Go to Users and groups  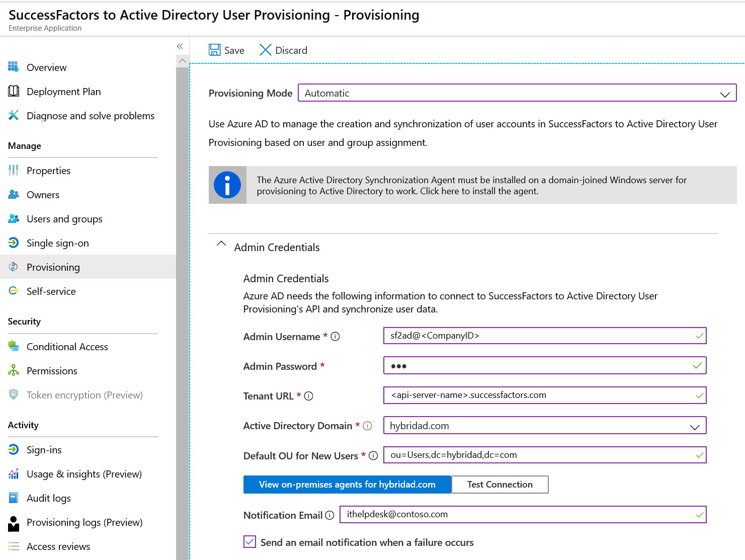[64, 219]
